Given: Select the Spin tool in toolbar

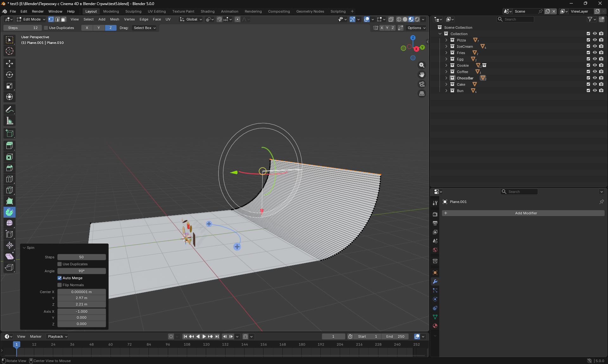Looking at the screenshot, I should (9, 212).
